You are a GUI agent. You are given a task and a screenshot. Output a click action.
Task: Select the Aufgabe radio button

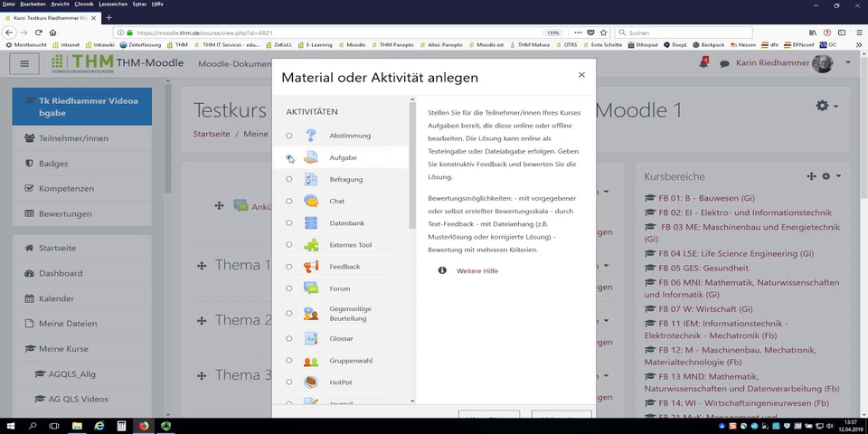289,157
